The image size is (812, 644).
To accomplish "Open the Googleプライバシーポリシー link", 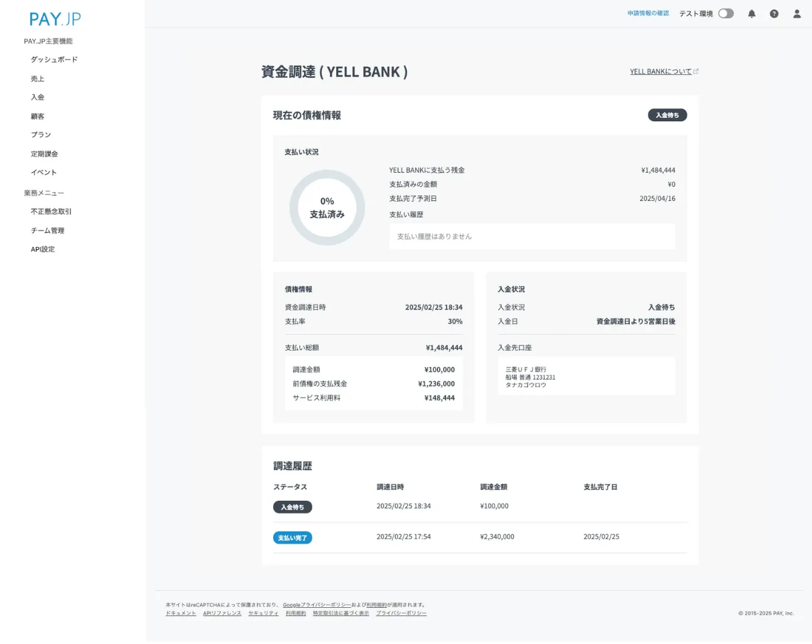I will coord(317,605).
